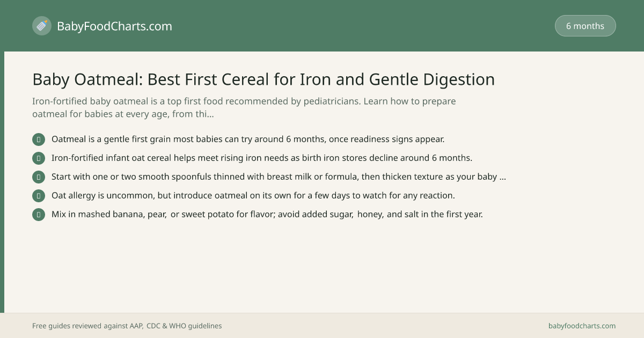The width and height of the screenshot is (644, 338).
Task: Click bullet icon beside gentle first grain point
Action: tap(39, 139)
